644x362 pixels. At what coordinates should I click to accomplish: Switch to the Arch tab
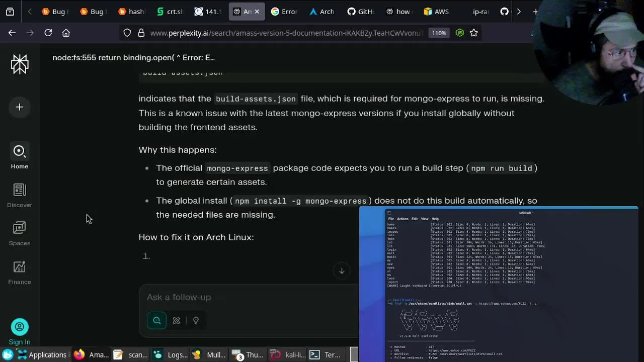323,12
